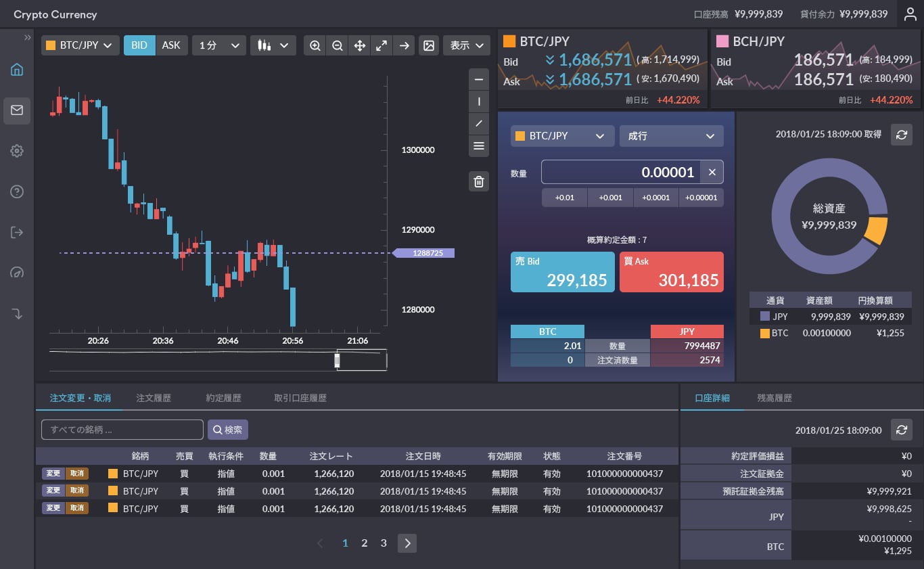Open the 残高履歴 tab
The height and width of the screenshot is (569, 924).
[775, 398]
